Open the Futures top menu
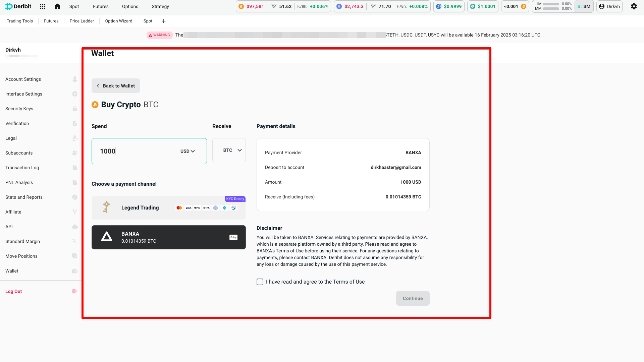 coord(101,6)
